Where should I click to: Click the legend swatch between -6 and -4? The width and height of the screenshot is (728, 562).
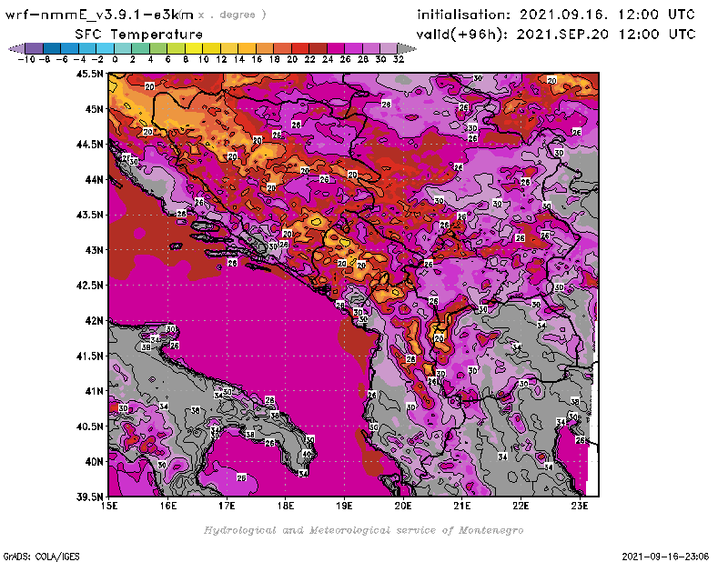(70, 48)
